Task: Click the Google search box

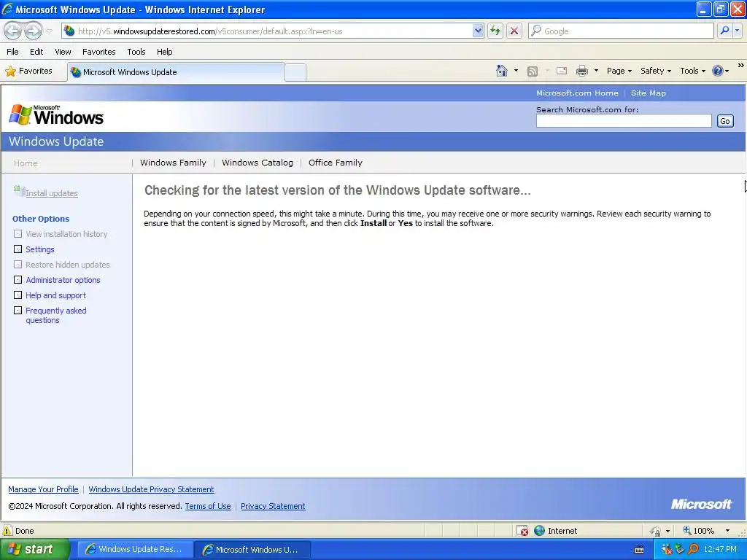Action: point(621,31)
